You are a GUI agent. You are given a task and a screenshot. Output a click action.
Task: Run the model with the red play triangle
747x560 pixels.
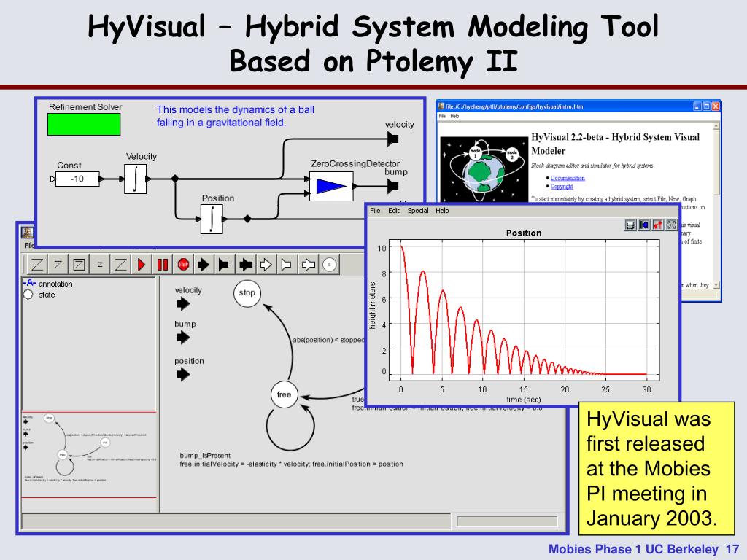point(142,264)
